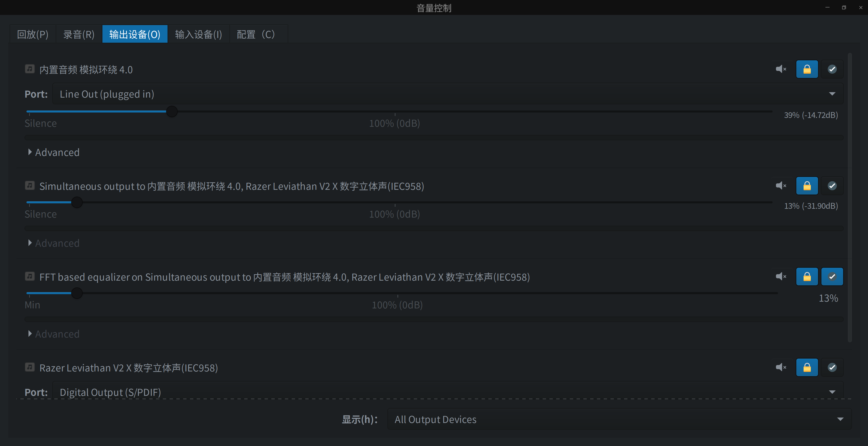Viewport: 868px width, 446px height.
Task: Click the note icon next to 内置音频 模拟环绕
Action: tap(30, 69)
